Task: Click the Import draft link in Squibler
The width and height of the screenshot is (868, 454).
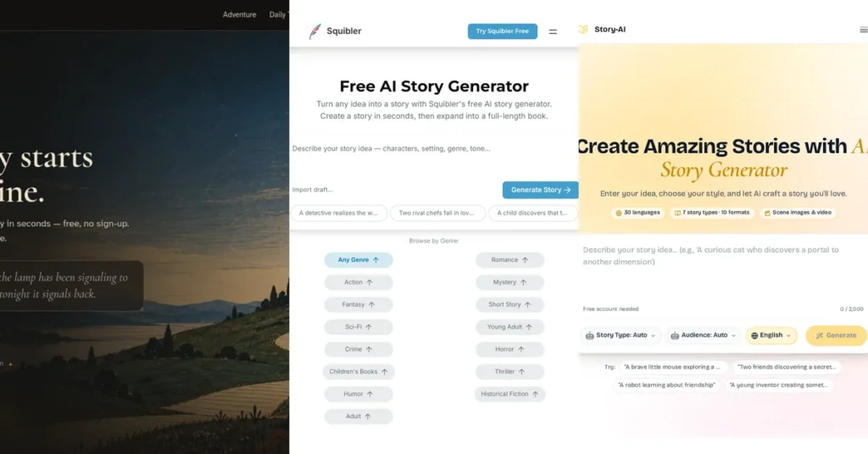Action: point(313,190)
